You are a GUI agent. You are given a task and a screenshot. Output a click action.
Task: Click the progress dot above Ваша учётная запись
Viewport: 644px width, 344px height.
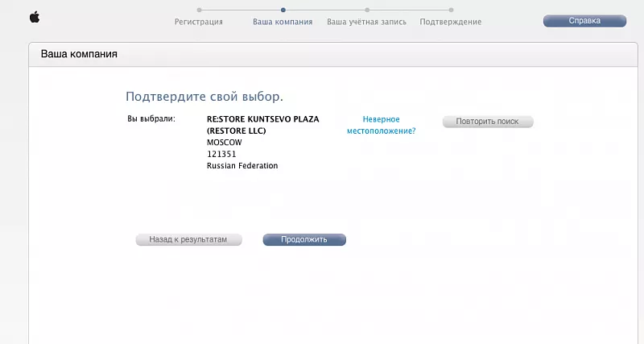click(x=367, y=10)
